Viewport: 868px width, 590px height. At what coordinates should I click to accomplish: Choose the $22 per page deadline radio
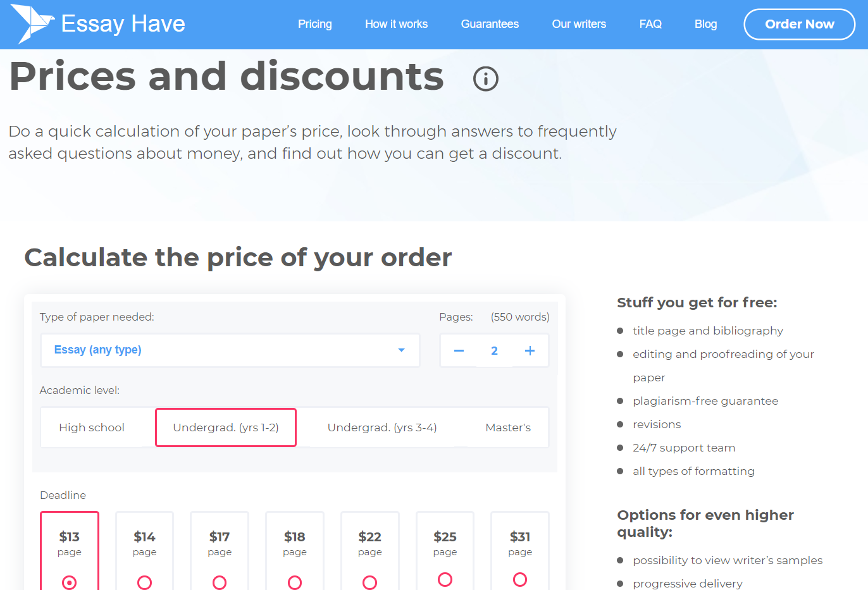point(370,582)
